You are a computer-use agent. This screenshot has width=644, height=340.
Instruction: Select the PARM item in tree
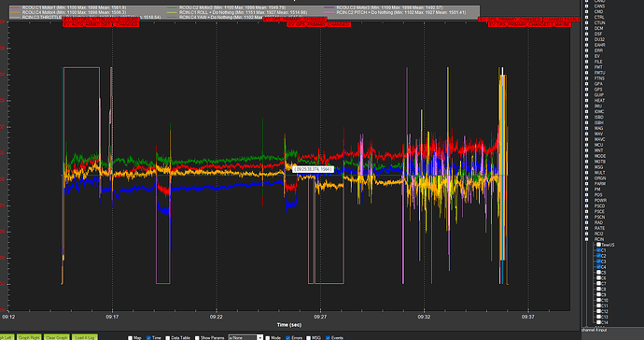[599, 184]
